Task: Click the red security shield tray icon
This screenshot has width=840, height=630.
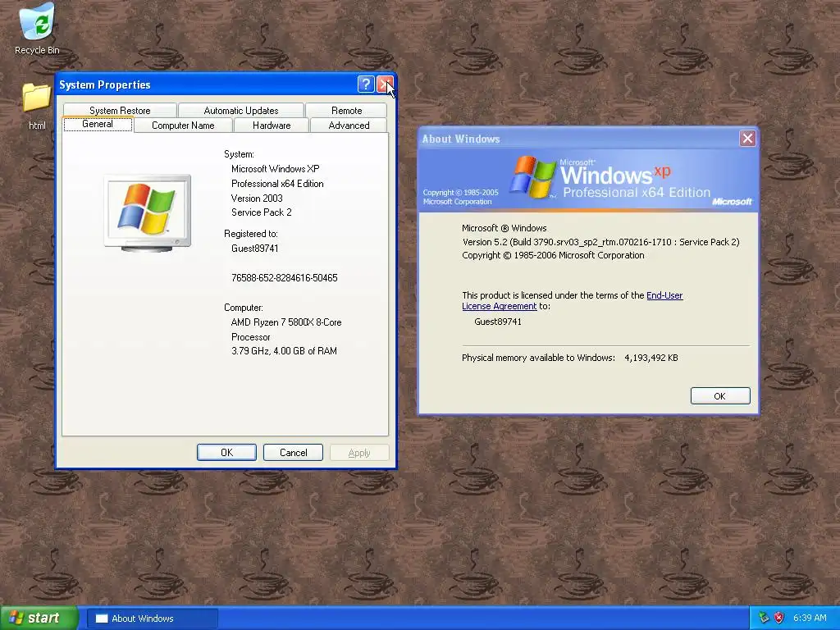Action: (x=779, y=618)
